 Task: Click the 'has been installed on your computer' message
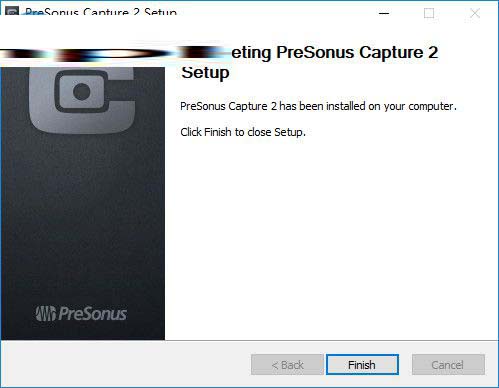coord(318,106)
